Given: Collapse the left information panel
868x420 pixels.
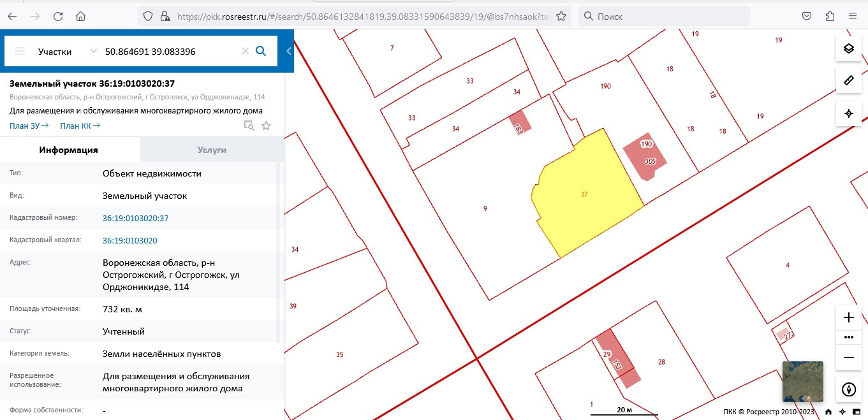Looking at the screenshot, I should click(288, 51).
